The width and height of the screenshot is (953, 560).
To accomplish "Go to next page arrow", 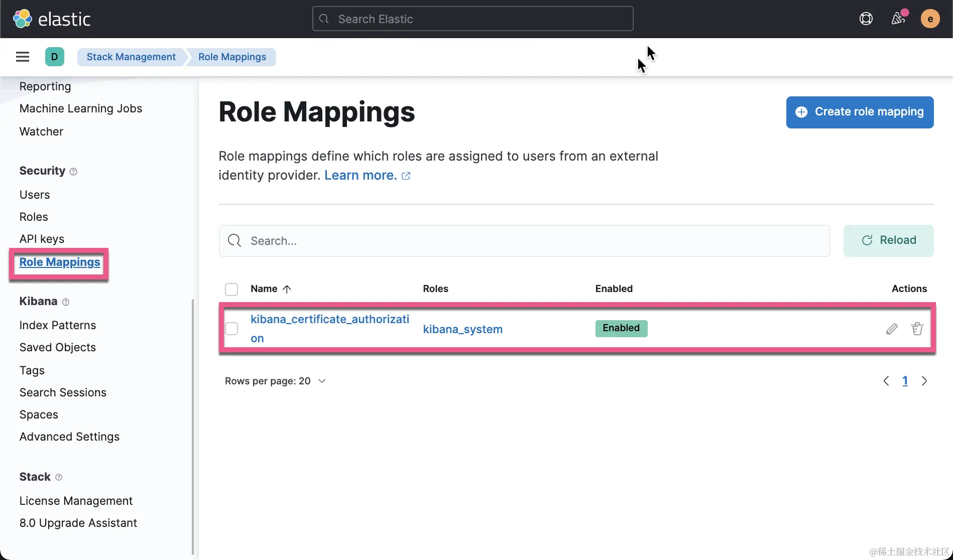I will coord(924,381).
